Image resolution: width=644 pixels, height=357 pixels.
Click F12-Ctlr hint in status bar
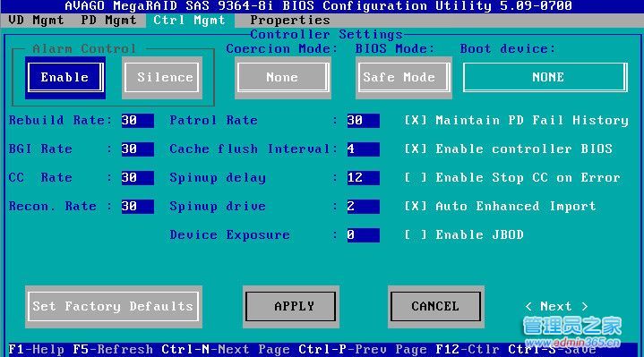point(468,350)
